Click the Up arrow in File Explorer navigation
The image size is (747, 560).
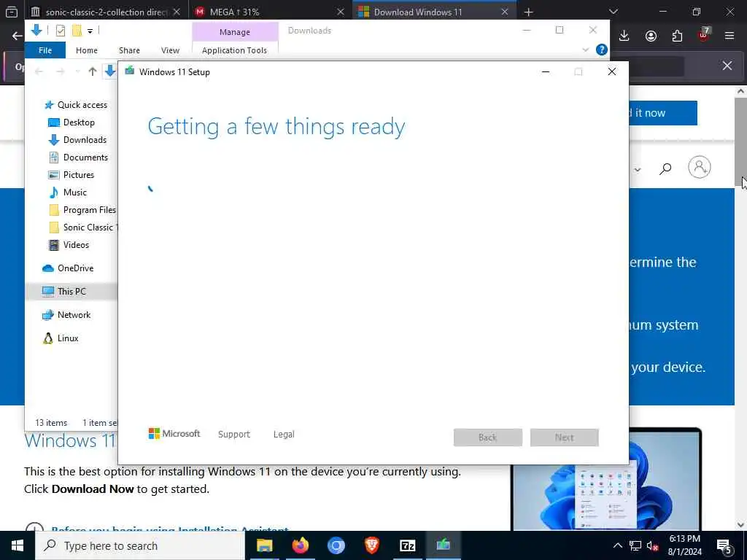pos(93,71)
